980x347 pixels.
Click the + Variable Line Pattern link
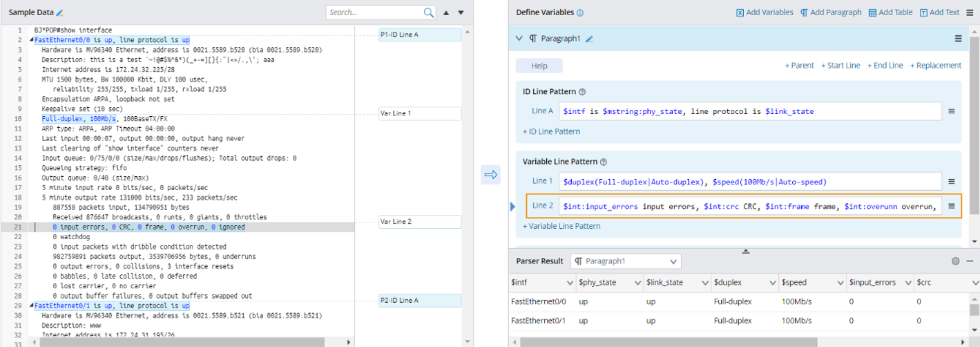click(x=560, y=226)
